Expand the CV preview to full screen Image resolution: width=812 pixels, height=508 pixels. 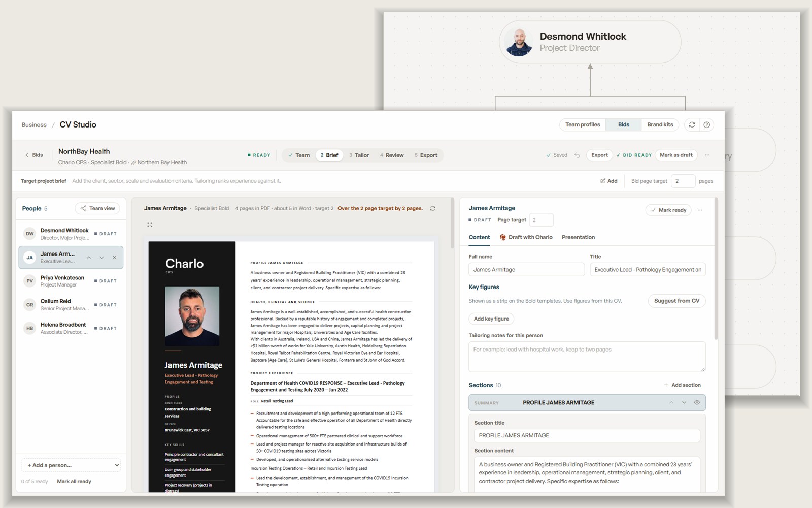[x=150, y=225]
